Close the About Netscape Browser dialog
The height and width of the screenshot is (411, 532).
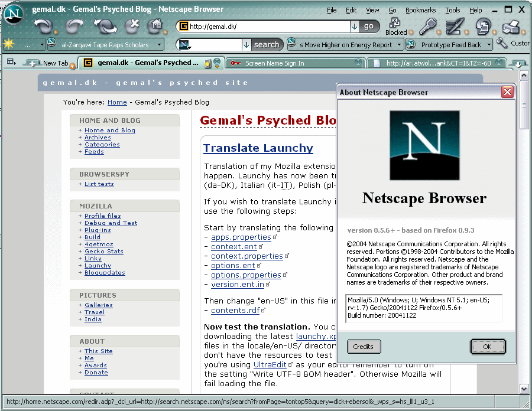click(x=507, y=92)
